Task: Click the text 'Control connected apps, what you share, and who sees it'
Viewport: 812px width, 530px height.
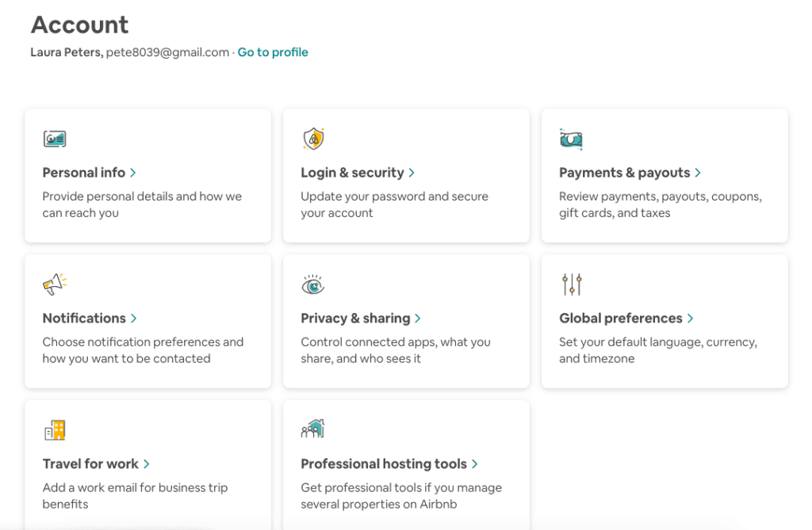Action: [396, 350]
